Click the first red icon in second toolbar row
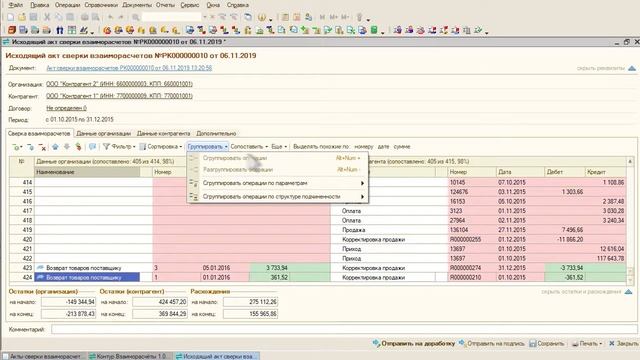Viewport: 640px width, 360px height. [x=12, y=30]
